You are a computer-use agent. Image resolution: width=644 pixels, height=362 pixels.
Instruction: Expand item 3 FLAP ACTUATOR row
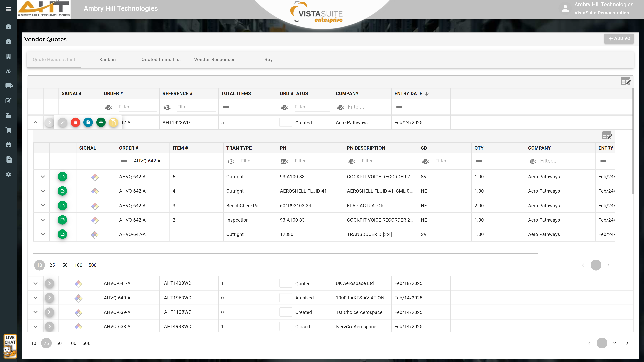coord(43,205)
